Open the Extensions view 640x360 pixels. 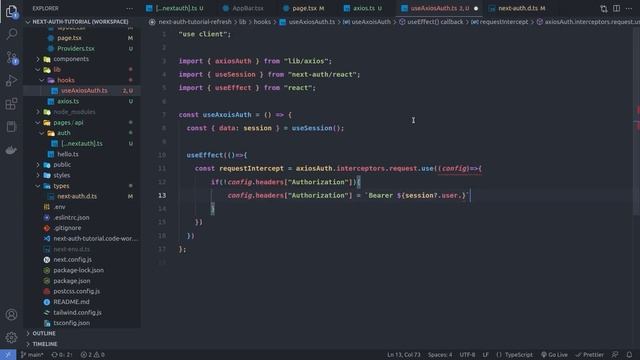[11, 104]
